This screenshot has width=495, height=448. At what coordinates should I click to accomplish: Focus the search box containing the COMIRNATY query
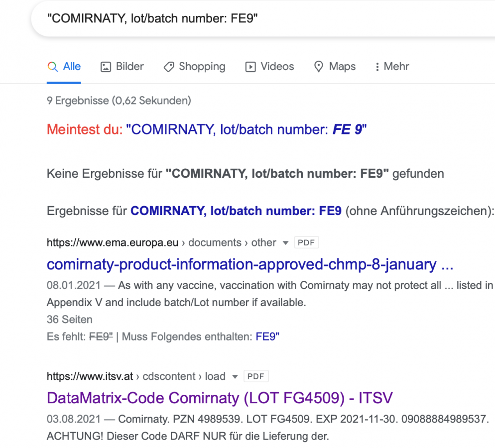(249, 18)
